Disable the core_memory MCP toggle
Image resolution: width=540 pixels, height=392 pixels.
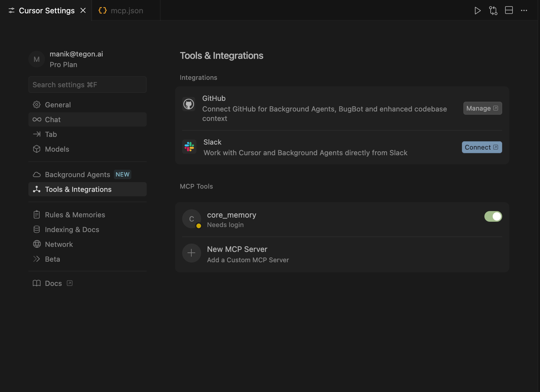(493, 216)
